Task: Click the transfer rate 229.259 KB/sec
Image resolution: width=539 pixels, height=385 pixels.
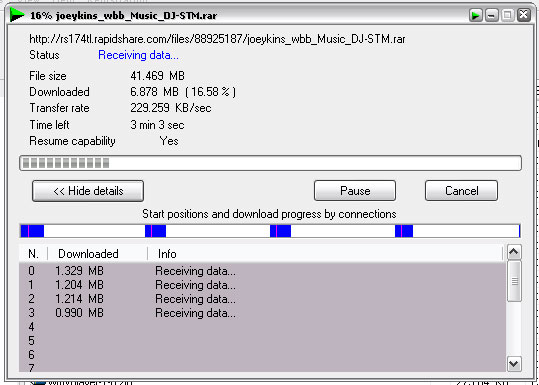Action: click(x=171, y=108)
